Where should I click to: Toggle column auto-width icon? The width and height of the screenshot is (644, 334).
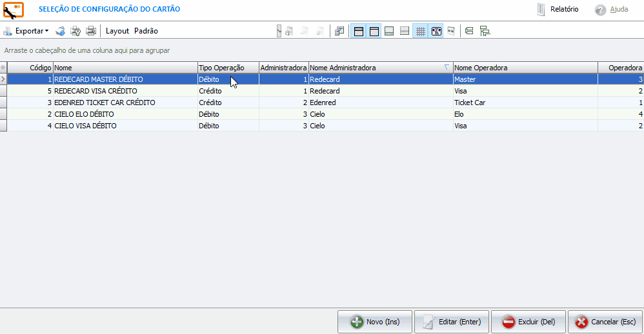pyautogui.click(x=436, y=31)
